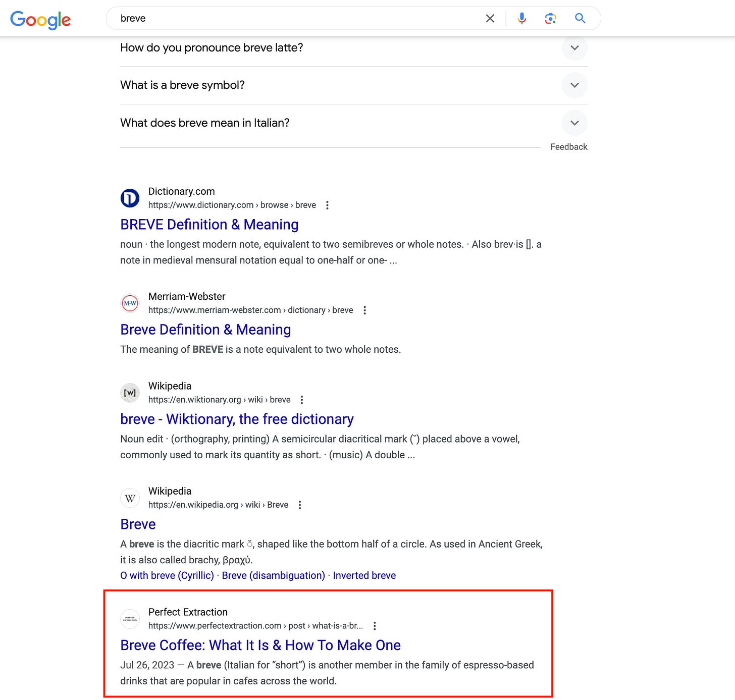This screenshot has height=700, width=735.
Task: Click the chevron beside breve latte question
Action: (x=574, y=47)
